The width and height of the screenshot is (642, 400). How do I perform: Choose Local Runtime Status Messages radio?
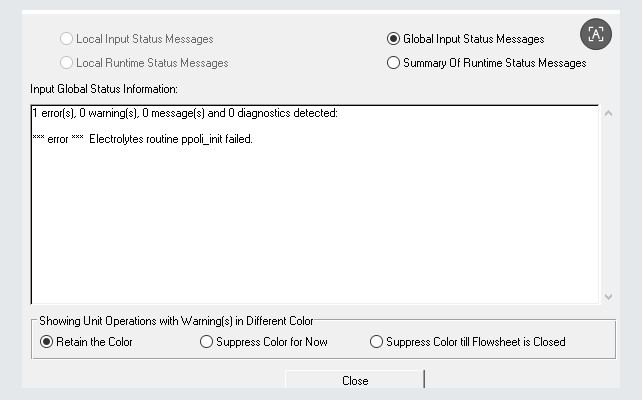pyautogui.click(x=67, y=63)
